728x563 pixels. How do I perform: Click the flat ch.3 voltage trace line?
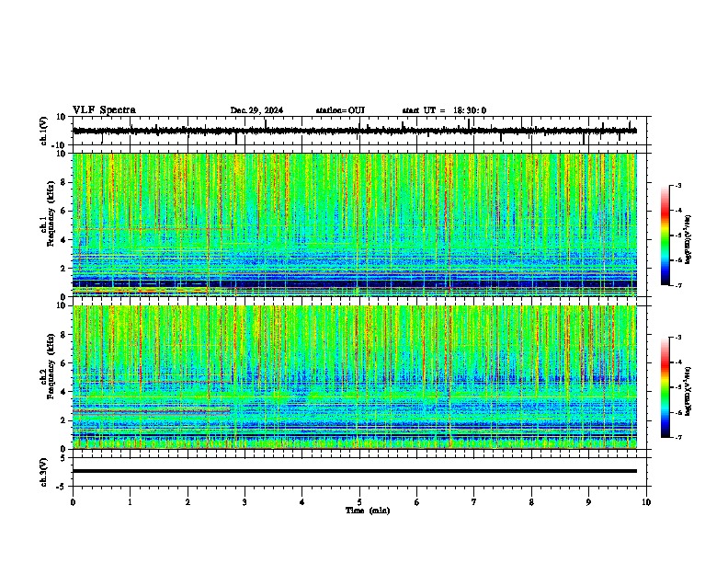355,471
